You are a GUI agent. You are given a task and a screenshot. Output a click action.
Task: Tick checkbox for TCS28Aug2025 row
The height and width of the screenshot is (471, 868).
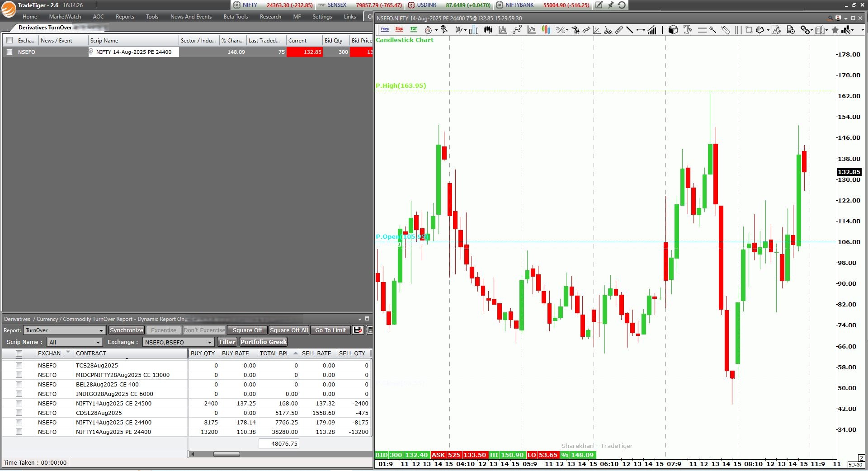19,365
